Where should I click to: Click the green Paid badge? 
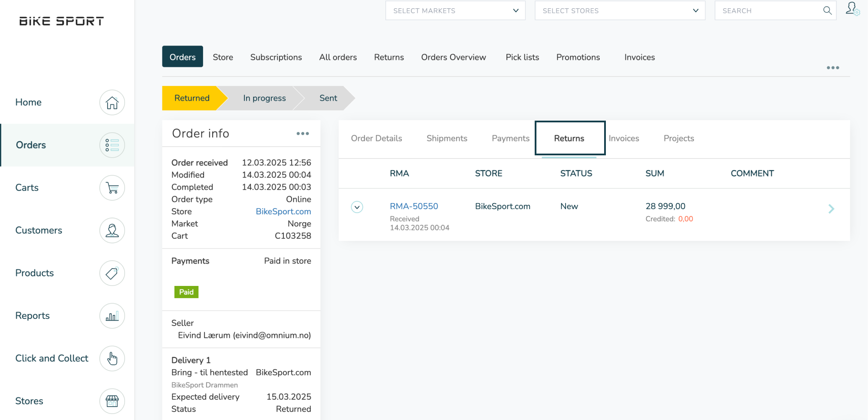[186, 292]
